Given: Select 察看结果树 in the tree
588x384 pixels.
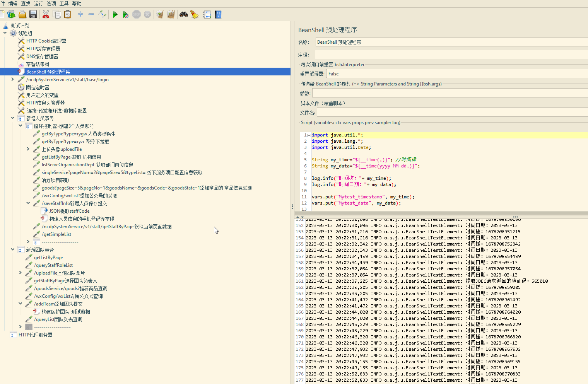Looking at the screenshot, I should [38, 64].
